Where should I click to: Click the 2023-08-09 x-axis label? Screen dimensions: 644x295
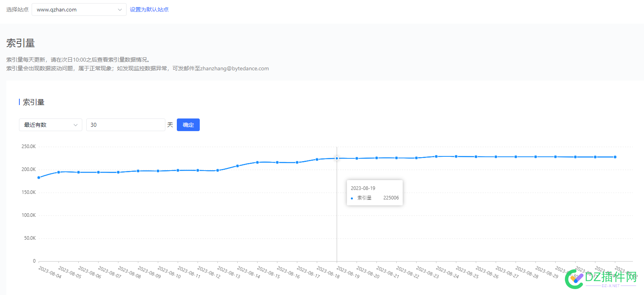(149, 272)
